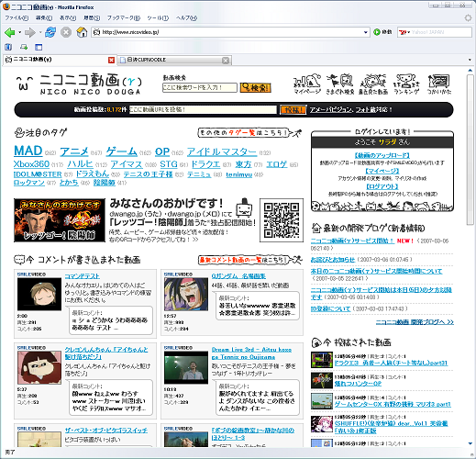Open the 動画のアップロード link

click(382, 155)
